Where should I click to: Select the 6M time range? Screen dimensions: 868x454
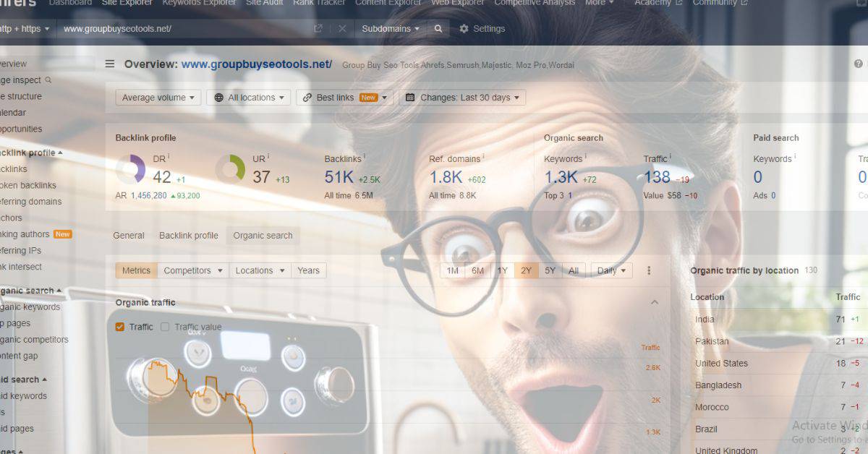point(477,270)
